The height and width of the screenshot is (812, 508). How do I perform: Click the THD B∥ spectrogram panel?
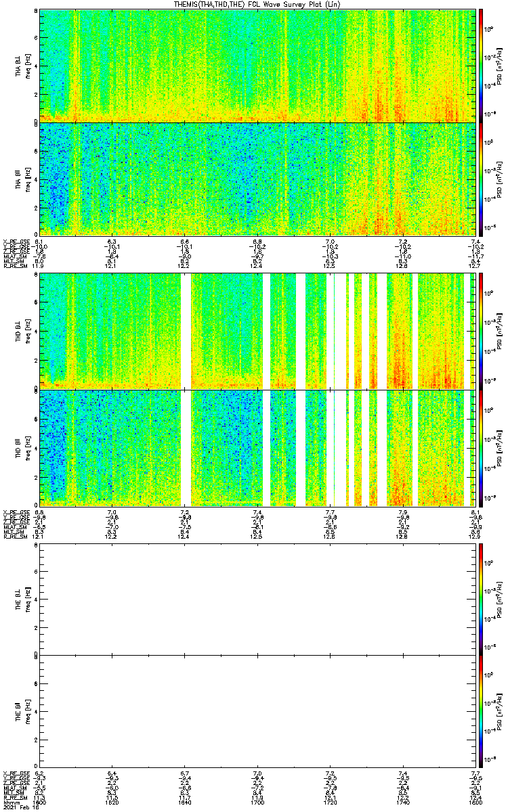tap(257, 448)
